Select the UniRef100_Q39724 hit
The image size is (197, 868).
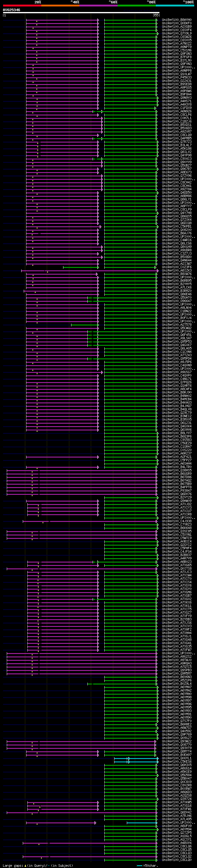(x=177, y=799)
